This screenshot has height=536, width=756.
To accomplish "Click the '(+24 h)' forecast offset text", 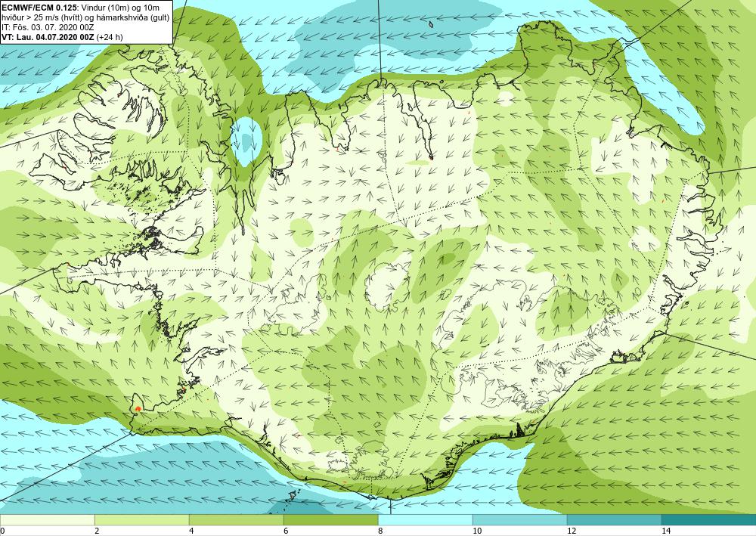I will coord(110,36).
